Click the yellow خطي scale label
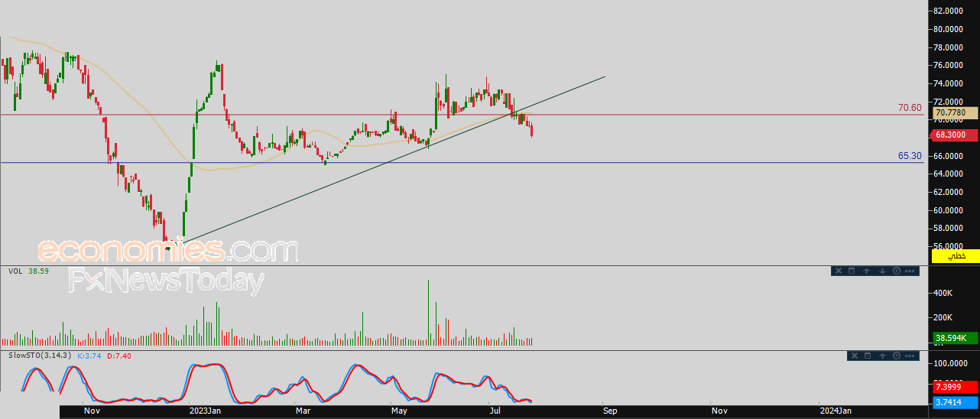Viewport: 980px width, 419px height. tap(955, 256)
